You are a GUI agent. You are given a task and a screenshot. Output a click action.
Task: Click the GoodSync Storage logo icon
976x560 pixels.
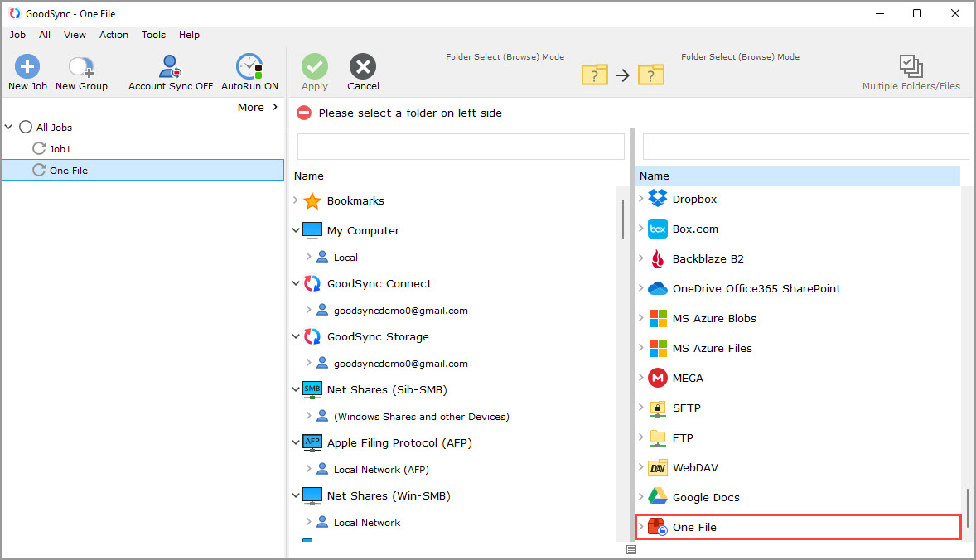pos(312,336)
